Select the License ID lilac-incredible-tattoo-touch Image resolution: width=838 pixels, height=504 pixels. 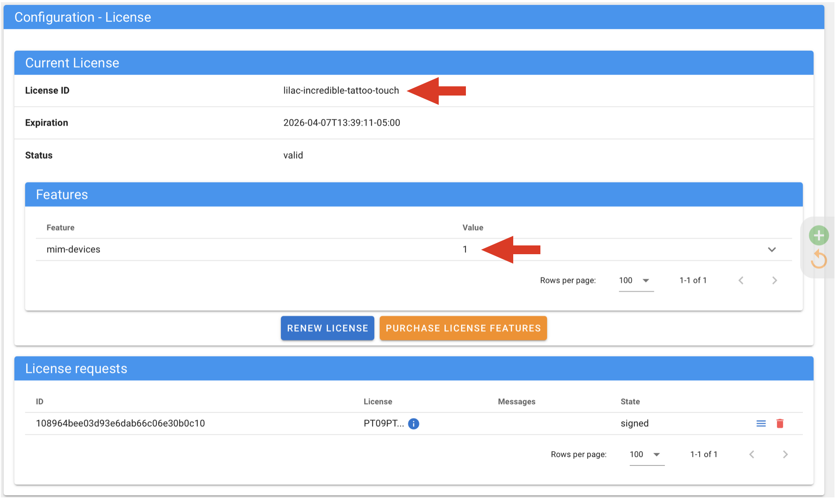(x=341, y=90)
